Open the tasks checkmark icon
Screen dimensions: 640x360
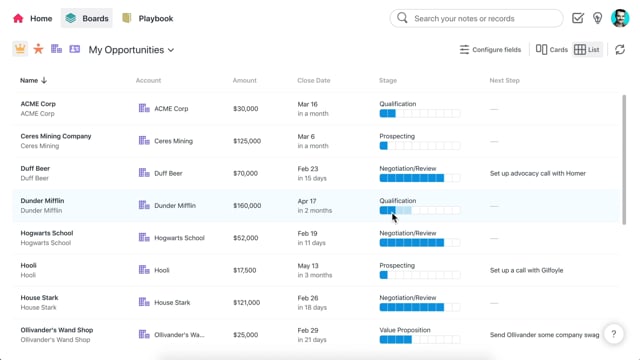pyautogui.click(x=578, y=18)
